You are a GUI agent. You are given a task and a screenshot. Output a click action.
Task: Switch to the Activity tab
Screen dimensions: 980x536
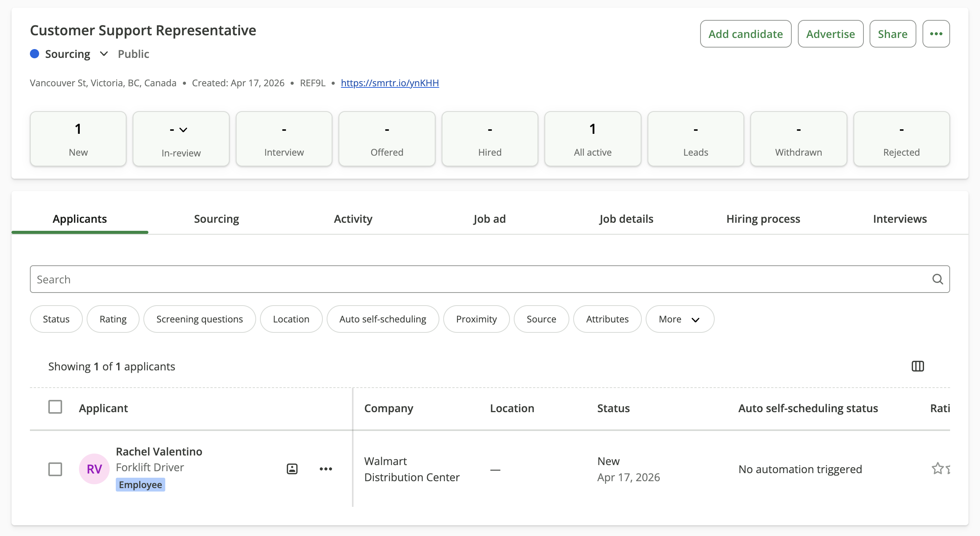pyautogui.click(x=353, y=219)
